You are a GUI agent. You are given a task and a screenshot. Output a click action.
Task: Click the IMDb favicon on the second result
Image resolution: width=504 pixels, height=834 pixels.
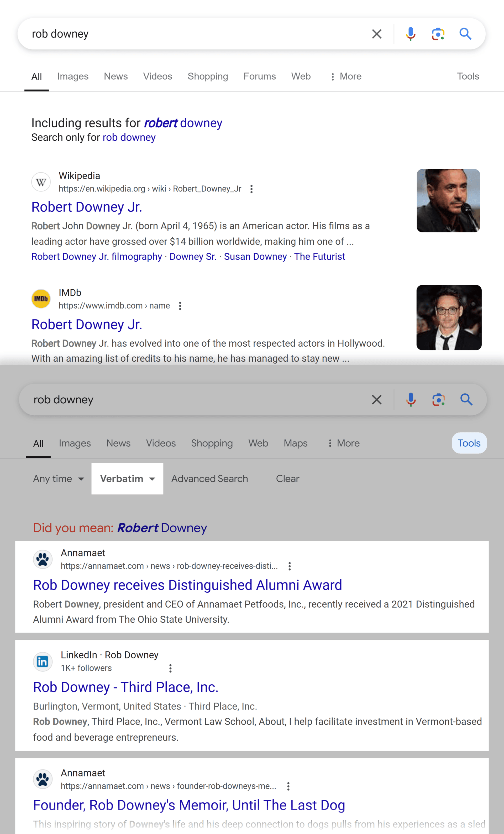click(x=41, y=299)
